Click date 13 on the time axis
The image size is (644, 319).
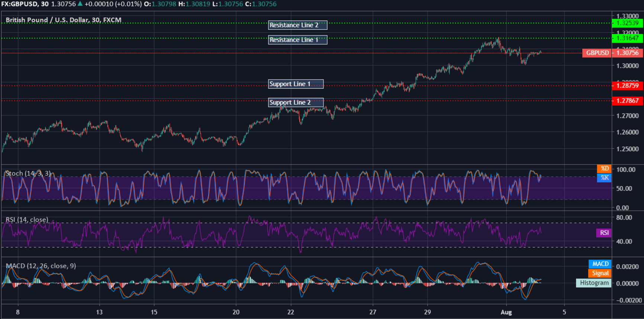pyautogui.click(x=99, y=312)
